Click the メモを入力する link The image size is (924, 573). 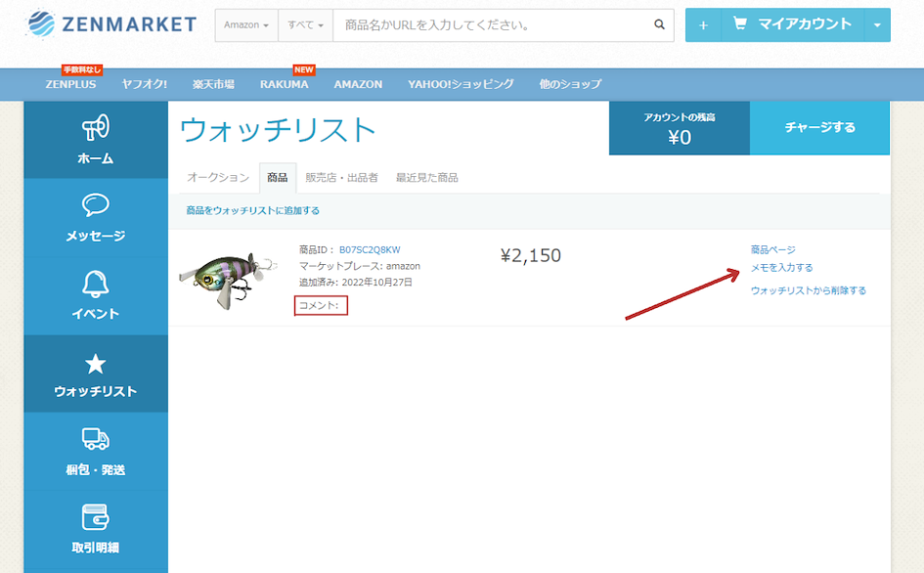coord(782,268)
